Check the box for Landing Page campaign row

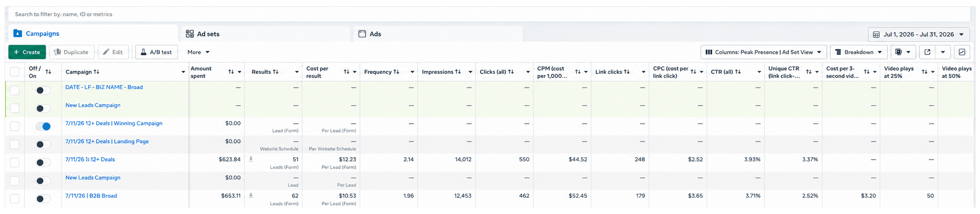(15, 145)
